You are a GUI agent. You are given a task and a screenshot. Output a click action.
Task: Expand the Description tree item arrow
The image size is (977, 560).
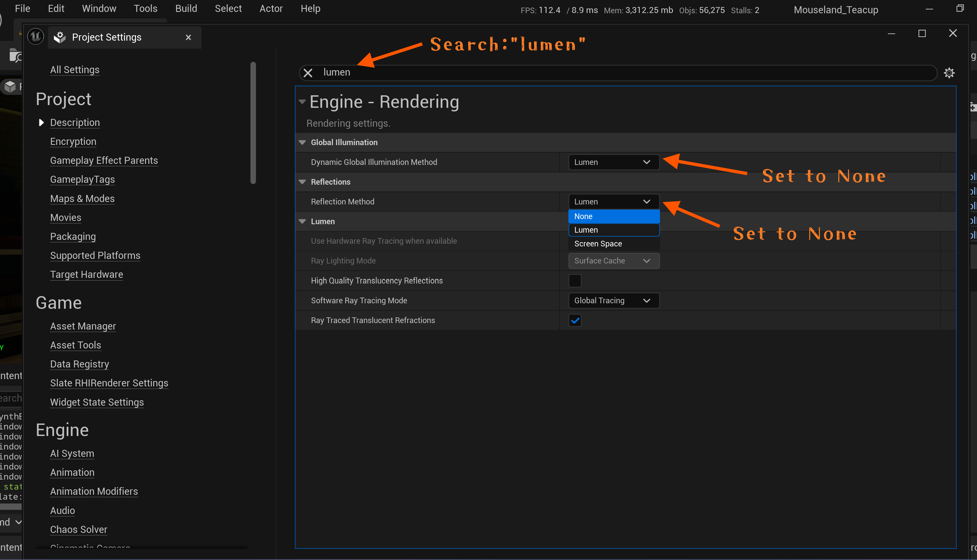(41, 123)
